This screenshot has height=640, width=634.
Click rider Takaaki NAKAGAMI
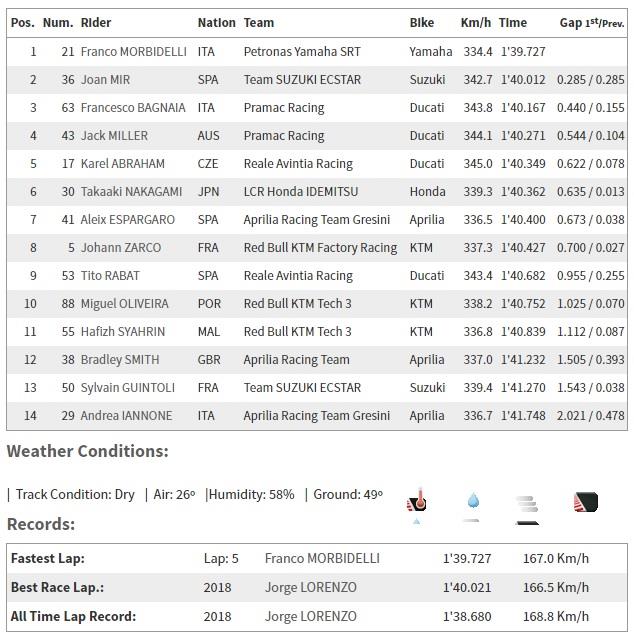click(131, 191)
